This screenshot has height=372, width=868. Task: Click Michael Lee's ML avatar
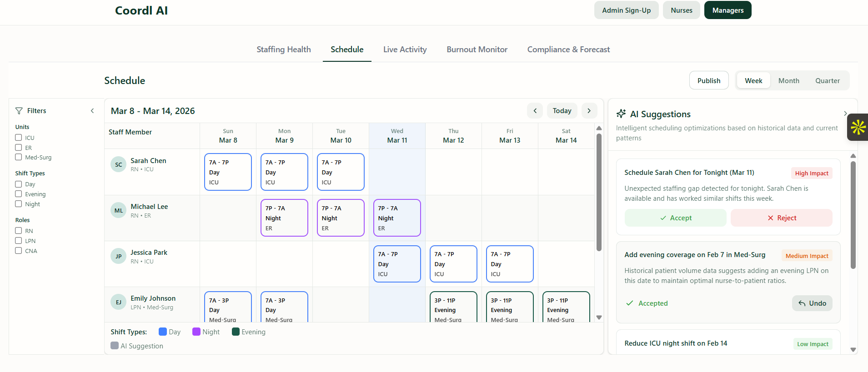point(118,210)
